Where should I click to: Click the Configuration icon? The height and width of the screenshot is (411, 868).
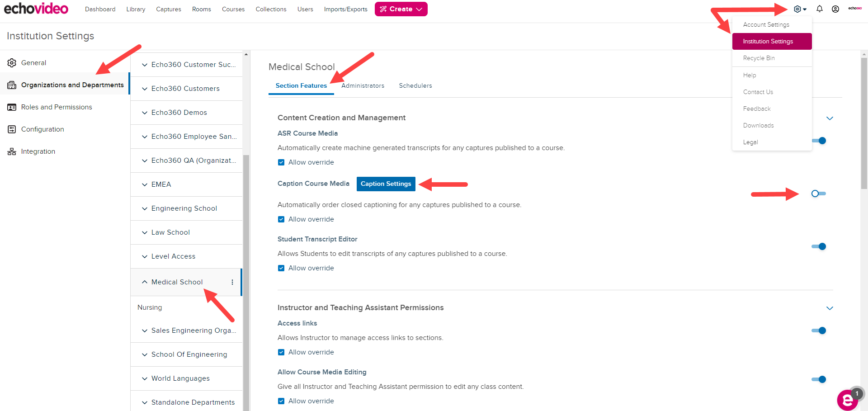point(12,129)
